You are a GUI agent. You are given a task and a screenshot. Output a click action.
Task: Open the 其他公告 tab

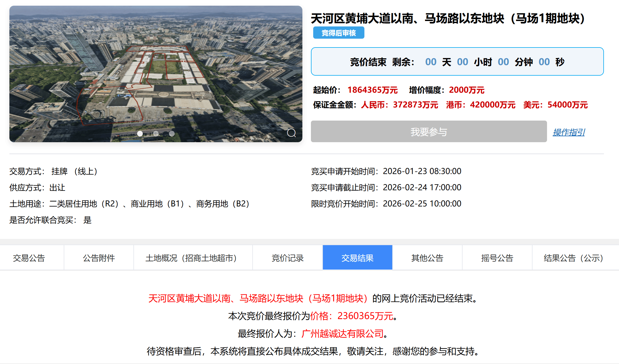tap(427, 257)
